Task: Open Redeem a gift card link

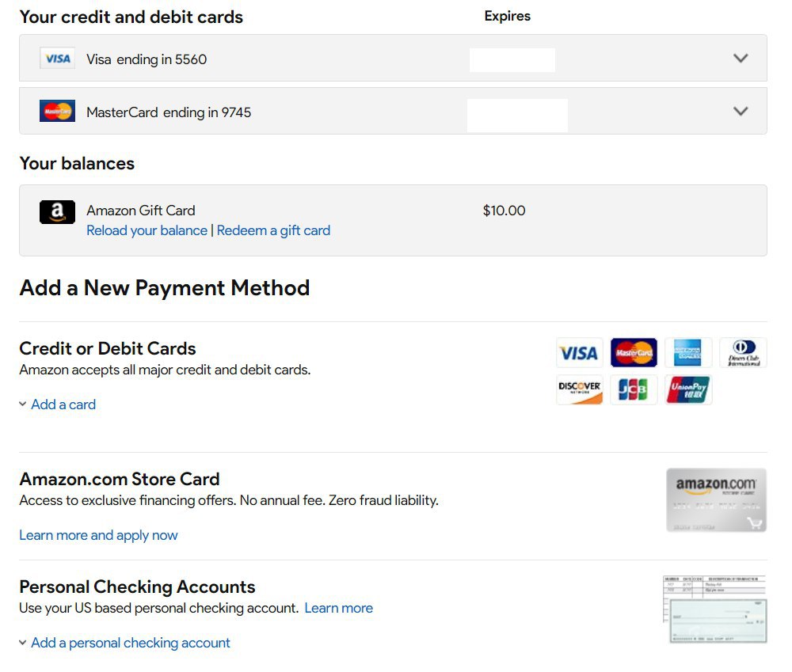Action: click(273, 230)
